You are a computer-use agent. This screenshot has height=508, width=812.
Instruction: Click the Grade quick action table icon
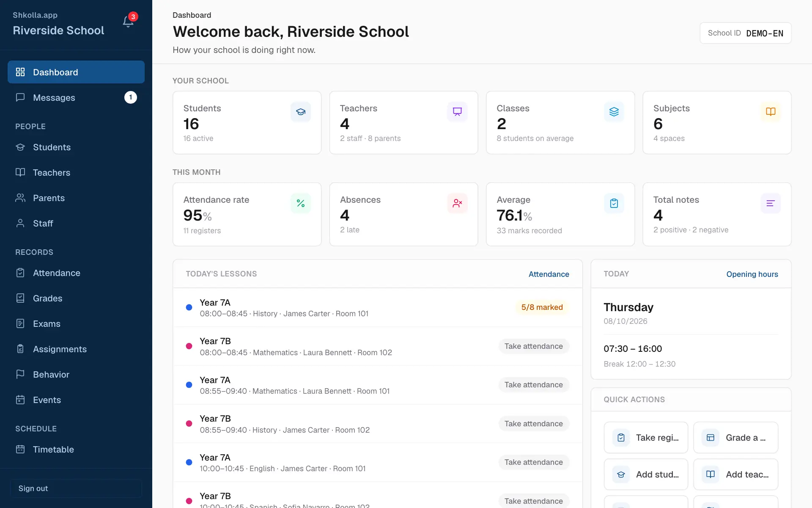click(x=710, y=438)
